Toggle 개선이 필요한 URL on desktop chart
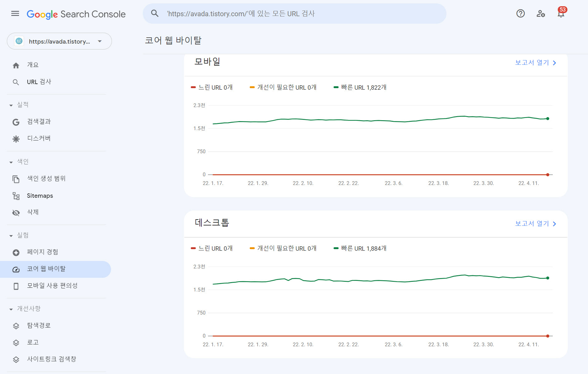Screen dimensions: 588x374 tap(284, 248)
